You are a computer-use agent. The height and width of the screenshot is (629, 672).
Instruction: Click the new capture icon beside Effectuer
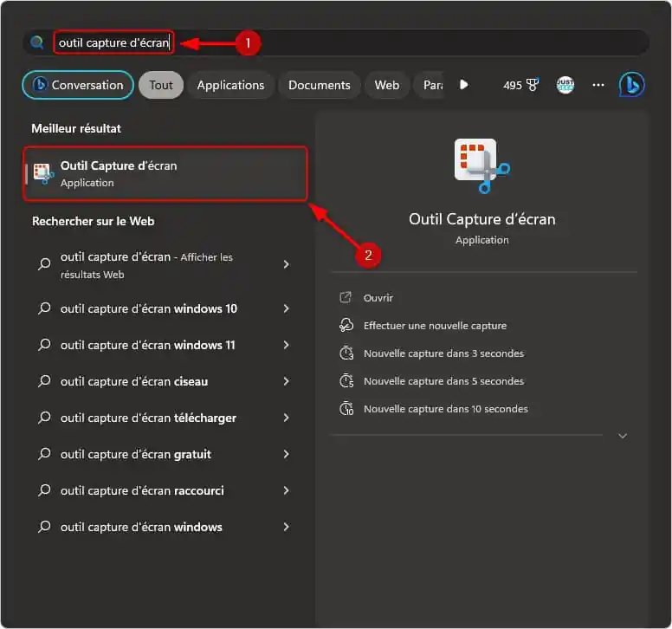tap(346, 326)
